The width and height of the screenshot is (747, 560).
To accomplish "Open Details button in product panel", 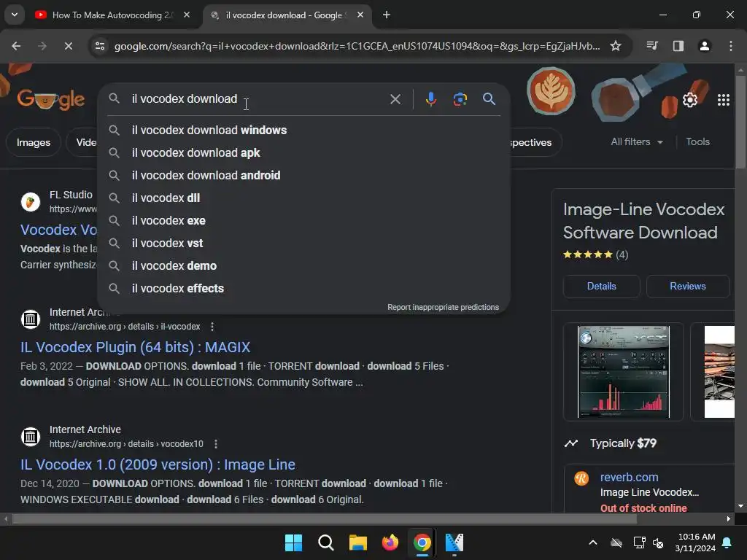I will pos(601,286).
